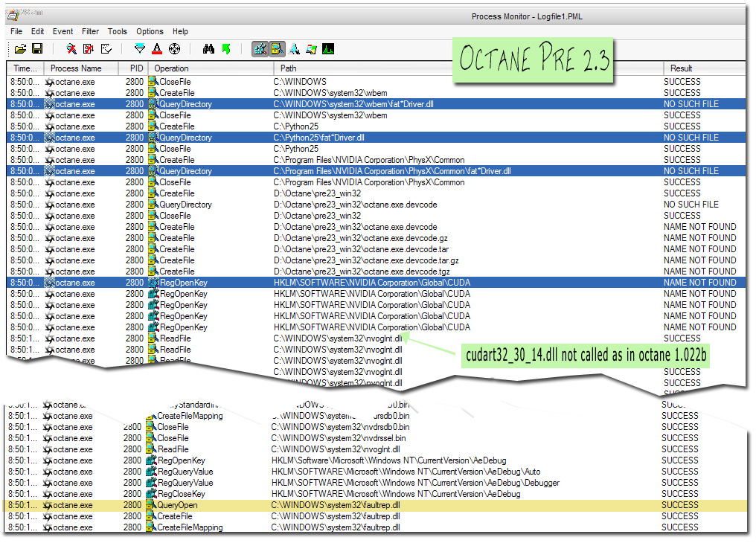
Task: Click the Include Process From Window target icon
Action: tap(175, 48)
